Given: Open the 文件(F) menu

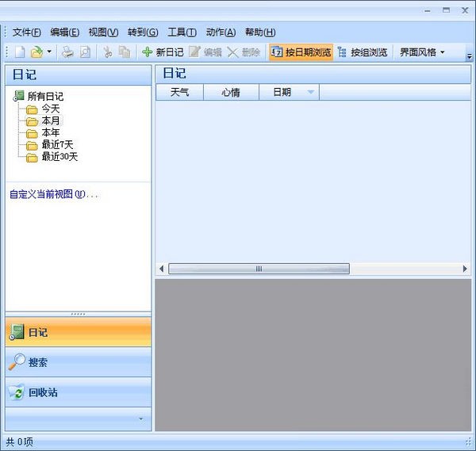Looking at the screenshot, I should click(x=27, y=32).
